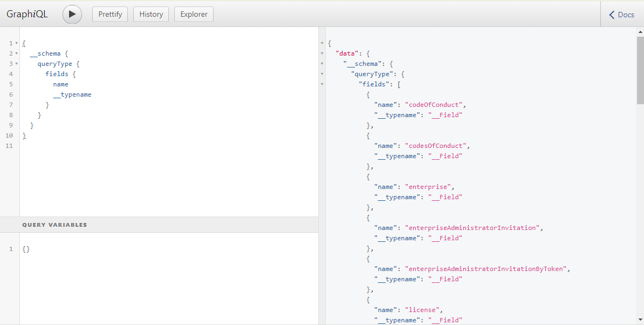Click the Prettify button
644x325 pixels.
click(110, 15)
